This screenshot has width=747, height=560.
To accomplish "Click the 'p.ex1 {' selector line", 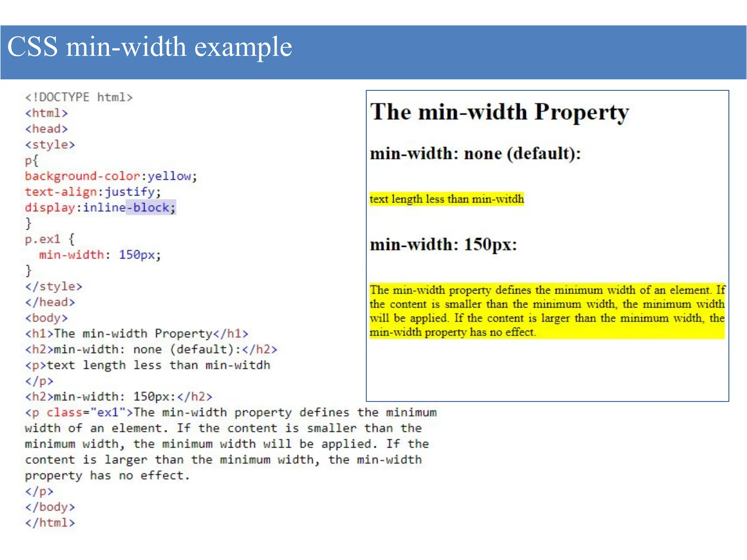I will click(50, 239).
